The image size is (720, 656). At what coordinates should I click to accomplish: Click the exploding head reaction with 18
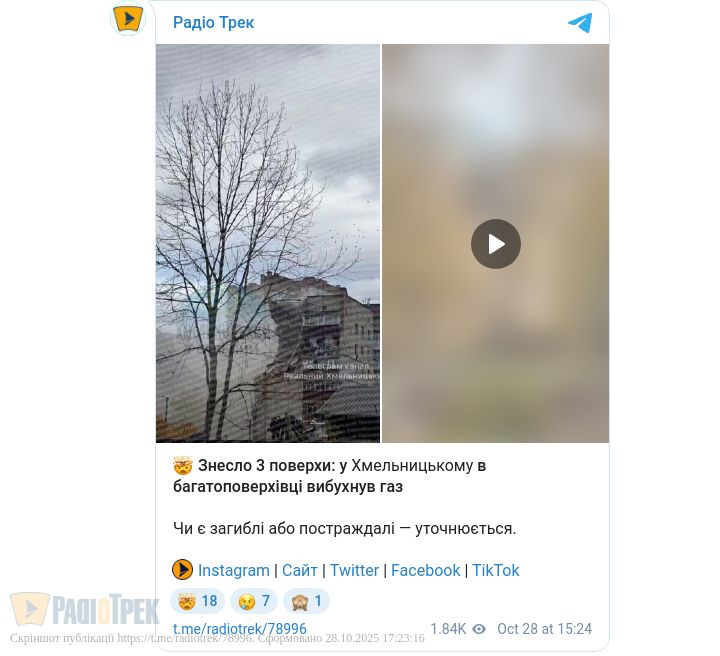coord(197,601)
